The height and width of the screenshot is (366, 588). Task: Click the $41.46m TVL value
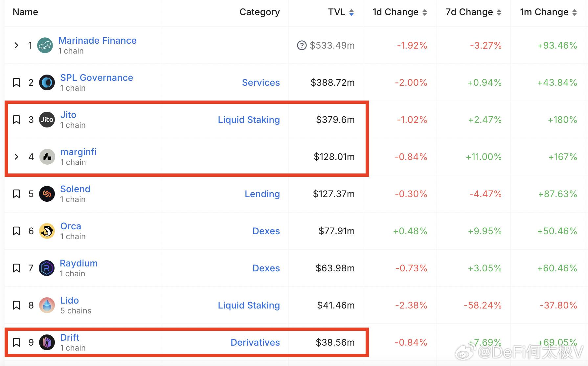(x=336, y=305)
